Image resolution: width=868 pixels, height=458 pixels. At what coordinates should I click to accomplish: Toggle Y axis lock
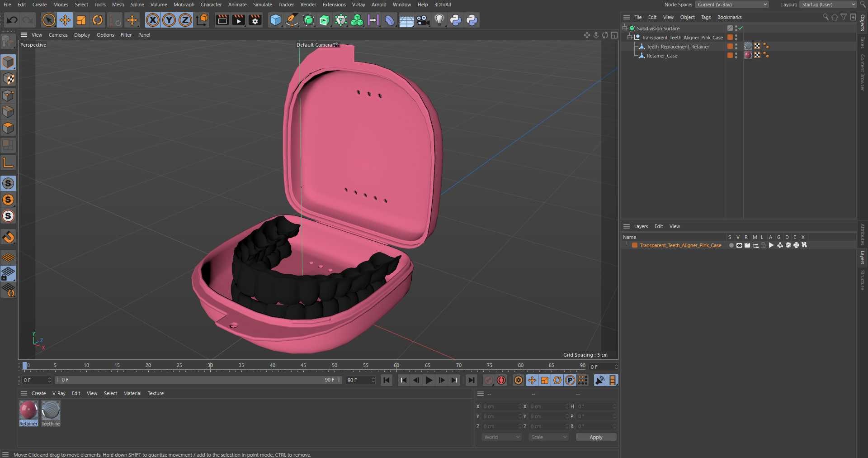169,20
